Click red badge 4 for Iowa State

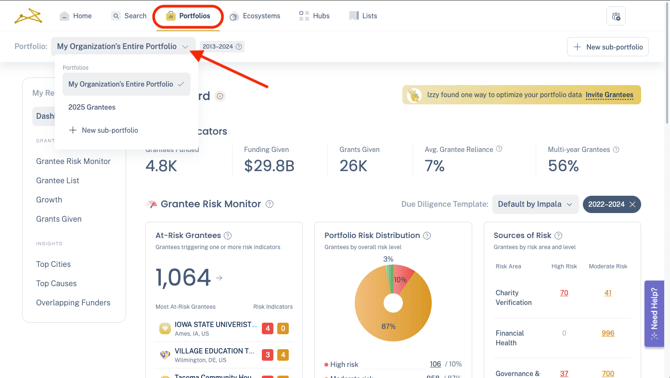click(x=267, y=328)
